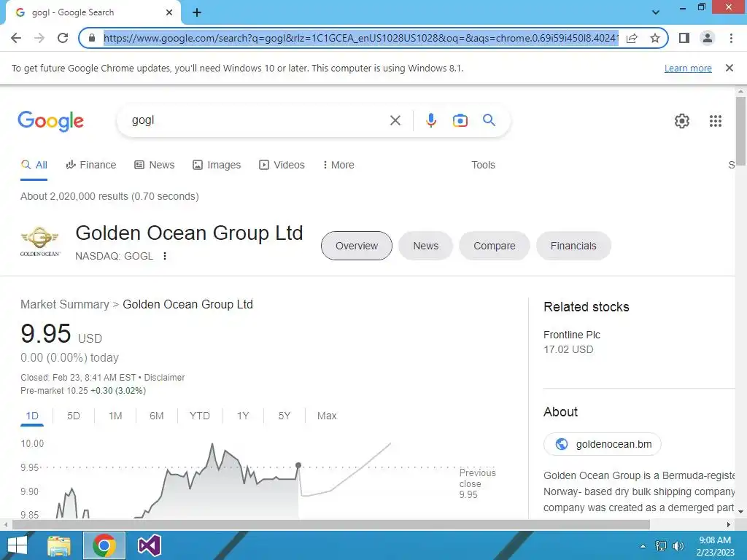Screen dimensions: 747x560
Task: Show YTD chart range
Action: [x=200, y=416]
